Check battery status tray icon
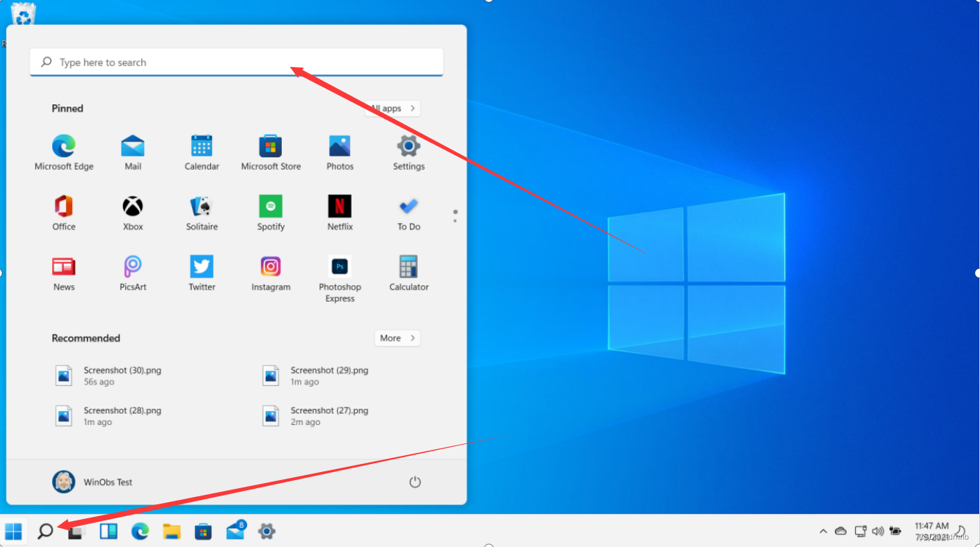980x547 pixels. coord(895,531)
